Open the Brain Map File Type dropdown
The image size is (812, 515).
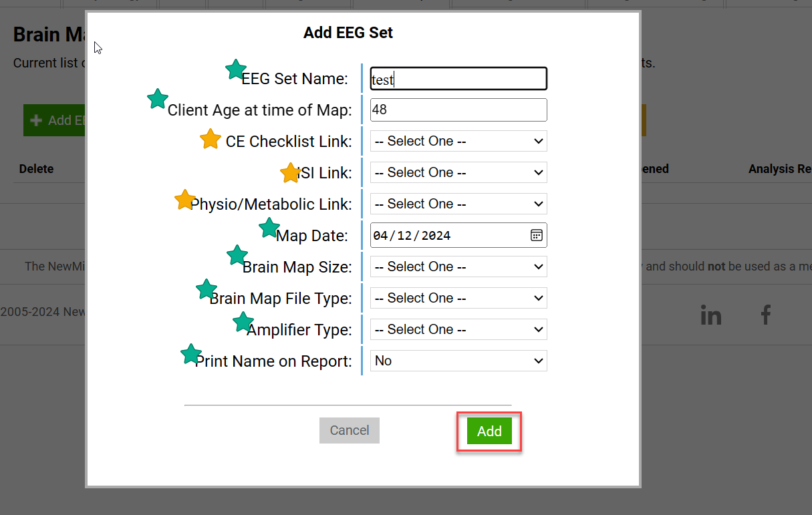pyautogui.click(x=458, y=298)
